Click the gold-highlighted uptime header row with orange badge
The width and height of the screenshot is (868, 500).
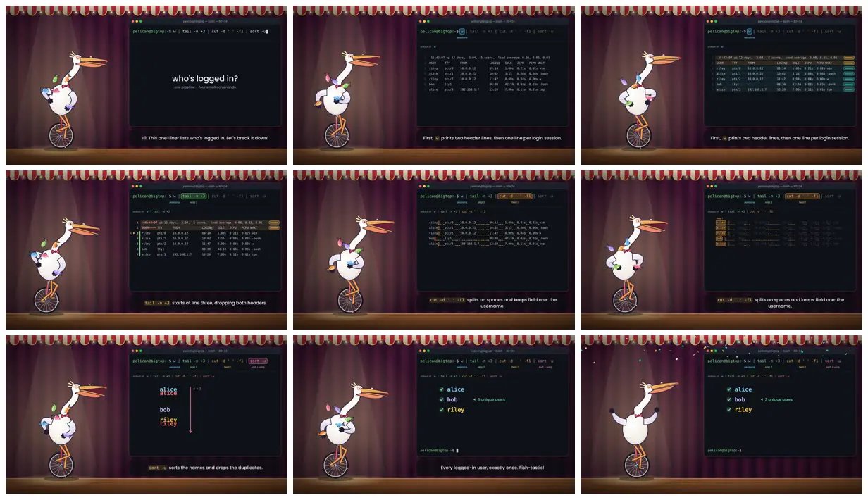point(783,57)
